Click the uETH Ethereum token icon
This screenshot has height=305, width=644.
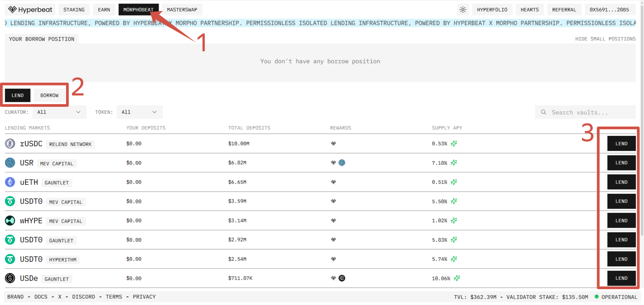coord(10,182)
